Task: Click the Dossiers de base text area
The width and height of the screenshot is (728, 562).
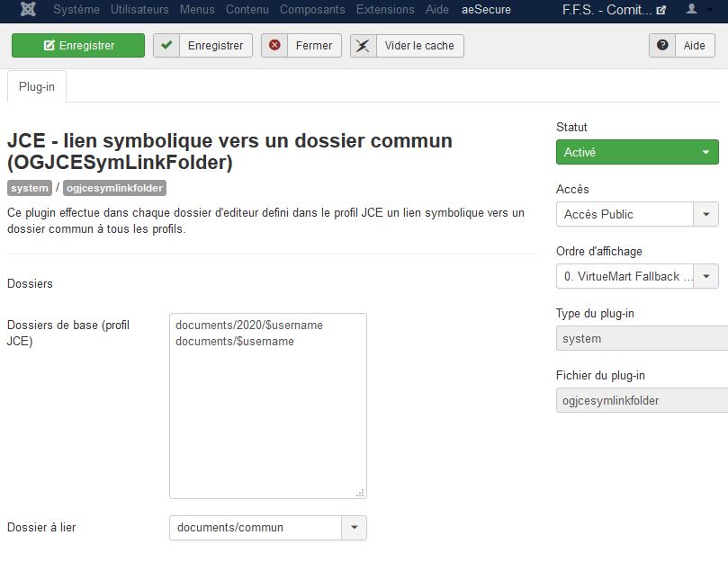Action: pyautogui.click(x=268, y=406)
